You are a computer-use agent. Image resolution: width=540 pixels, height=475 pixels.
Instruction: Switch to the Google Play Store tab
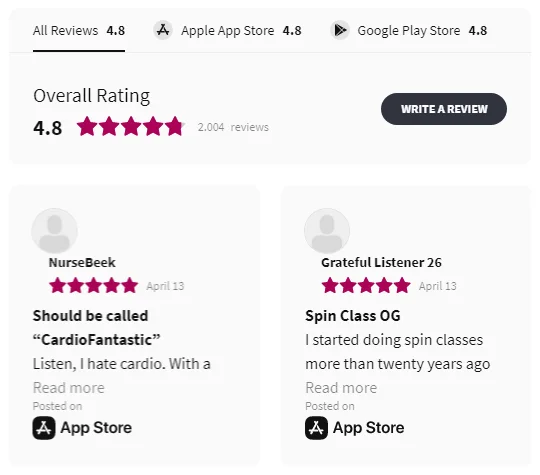(x=408, y=31)
